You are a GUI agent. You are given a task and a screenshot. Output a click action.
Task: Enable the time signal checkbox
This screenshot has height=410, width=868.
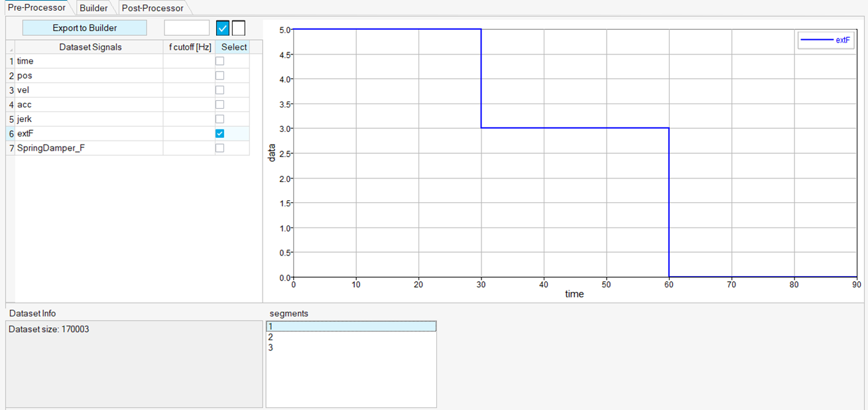pyautogui.click(x=219, y=61)
